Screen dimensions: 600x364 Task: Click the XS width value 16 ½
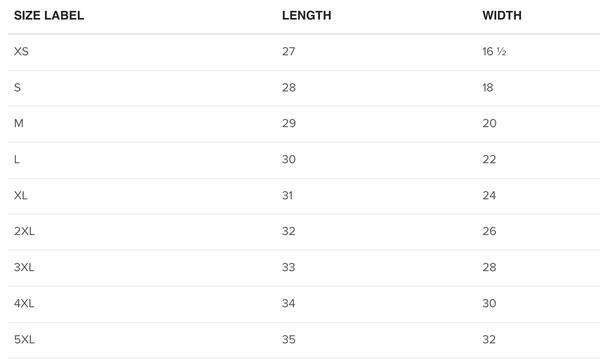(x=494, y=51)
